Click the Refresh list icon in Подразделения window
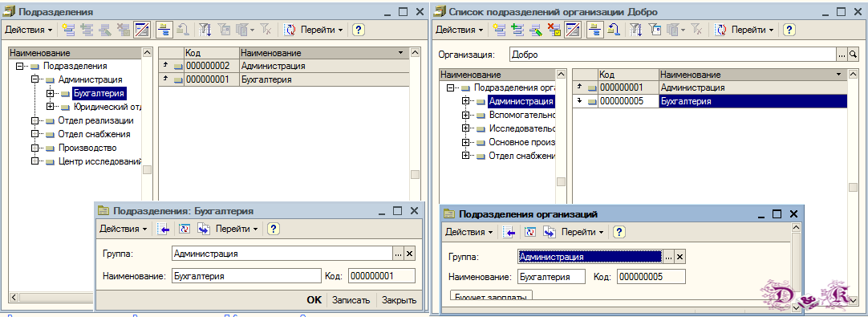 [290, 30]
